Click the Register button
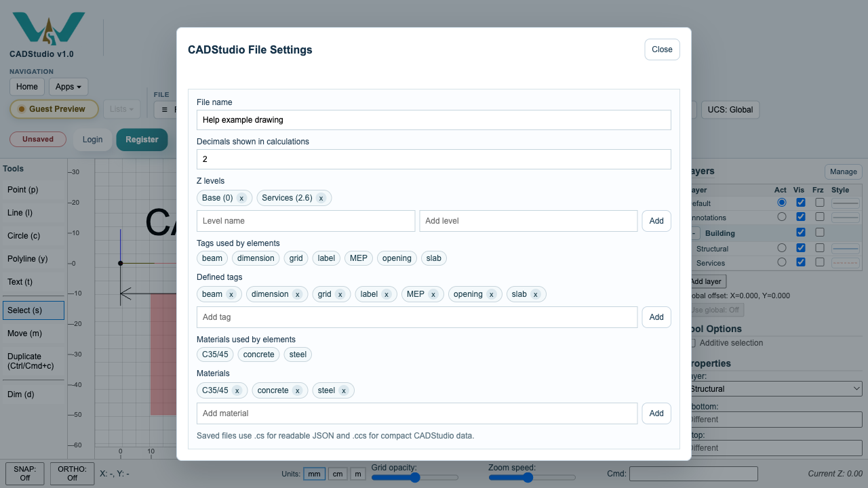Image resolution: width=868 pixels, height=488 pixels. [142, 140]
